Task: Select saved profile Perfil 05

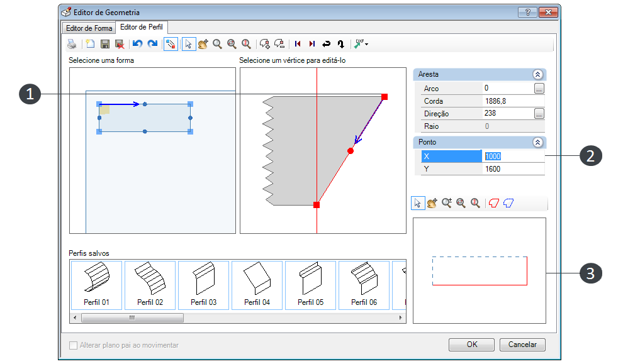Action: 310,285
